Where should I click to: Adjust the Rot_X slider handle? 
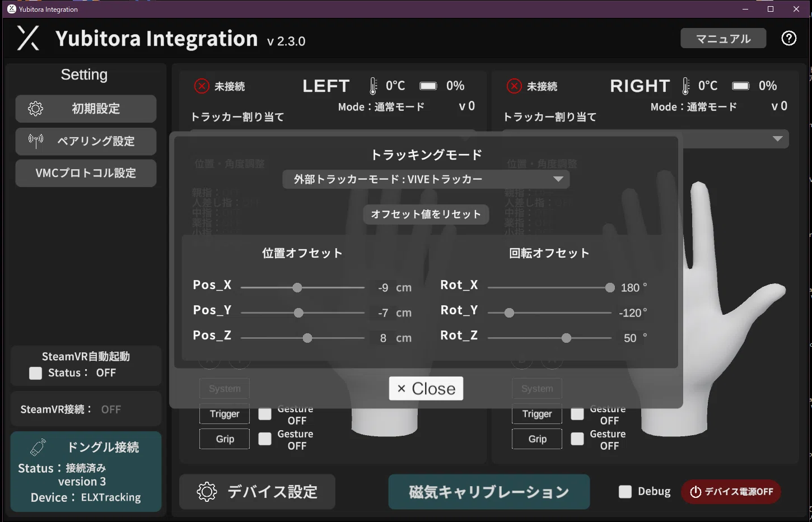(610, 288)
